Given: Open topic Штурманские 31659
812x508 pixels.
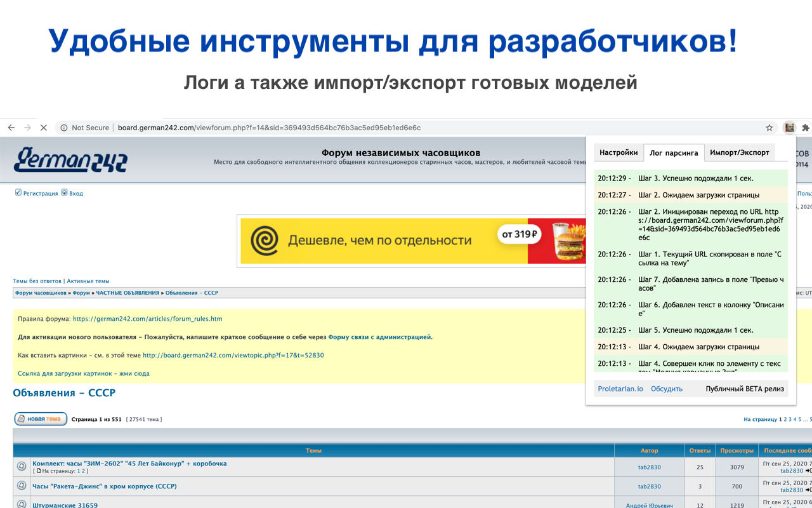Looking at the screenshot, I should (x=65, y=505).
